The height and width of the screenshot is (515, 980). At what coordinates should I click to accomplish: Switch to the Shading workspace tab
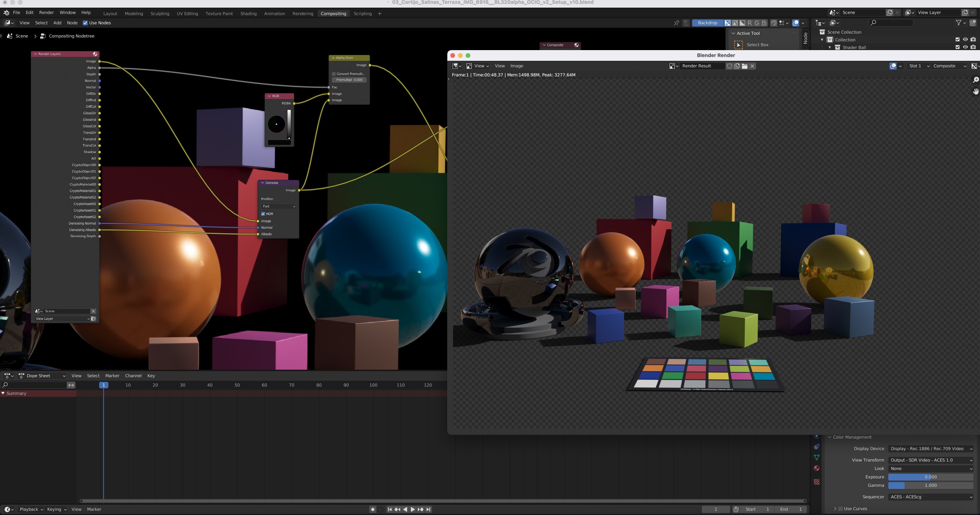coord(248,14)
